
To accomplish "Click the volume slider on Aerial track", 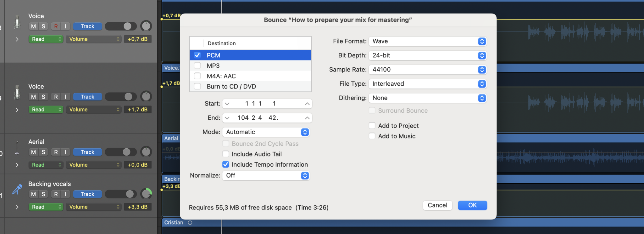I will click(121, 152).
